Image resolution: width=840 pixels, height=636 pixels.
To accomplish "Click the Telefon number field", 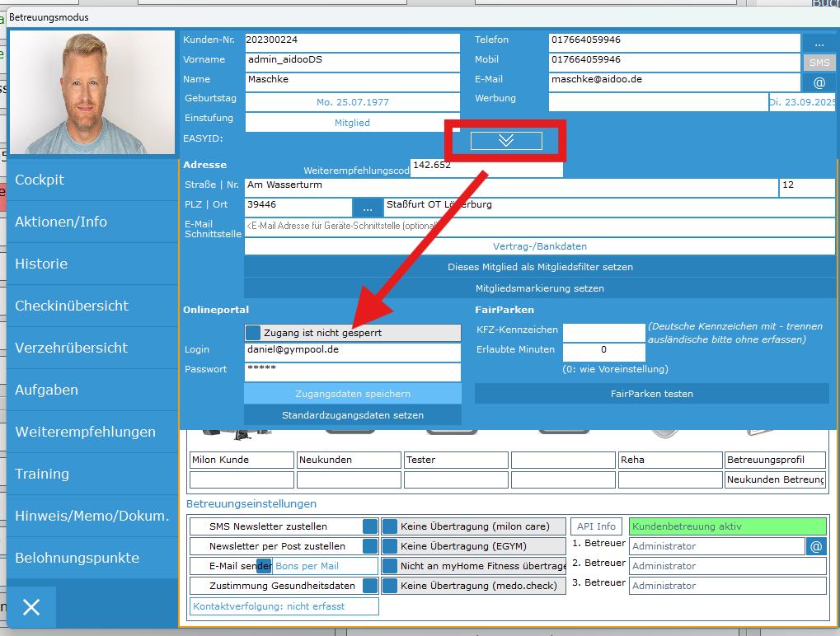I will pos(674,43).
